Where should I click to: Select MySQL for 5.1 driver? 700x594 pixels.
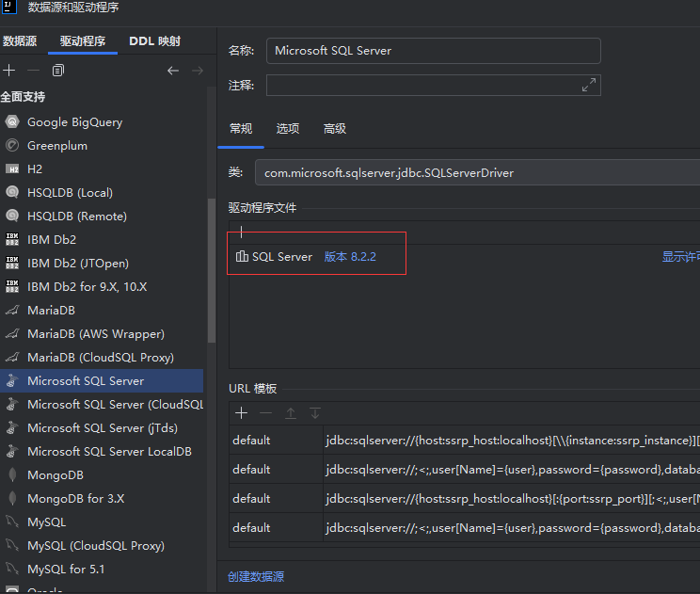pos(102,569)
